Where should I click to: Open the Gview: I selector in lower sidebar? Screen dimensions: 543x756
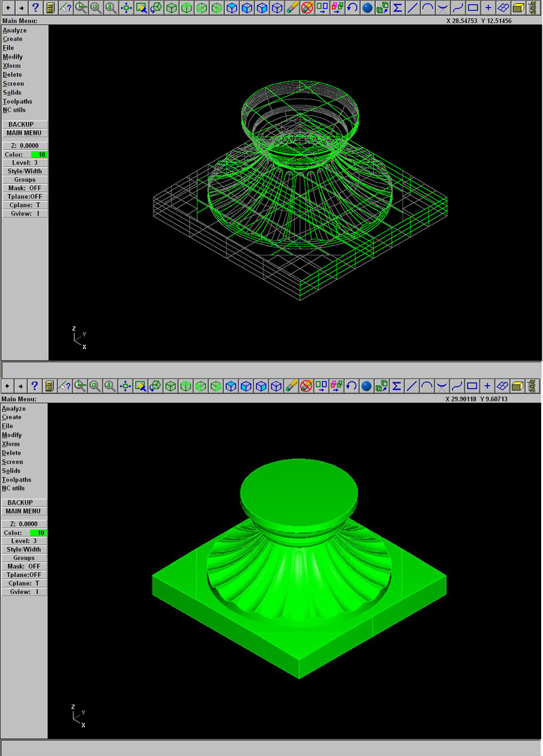[25, 591]
